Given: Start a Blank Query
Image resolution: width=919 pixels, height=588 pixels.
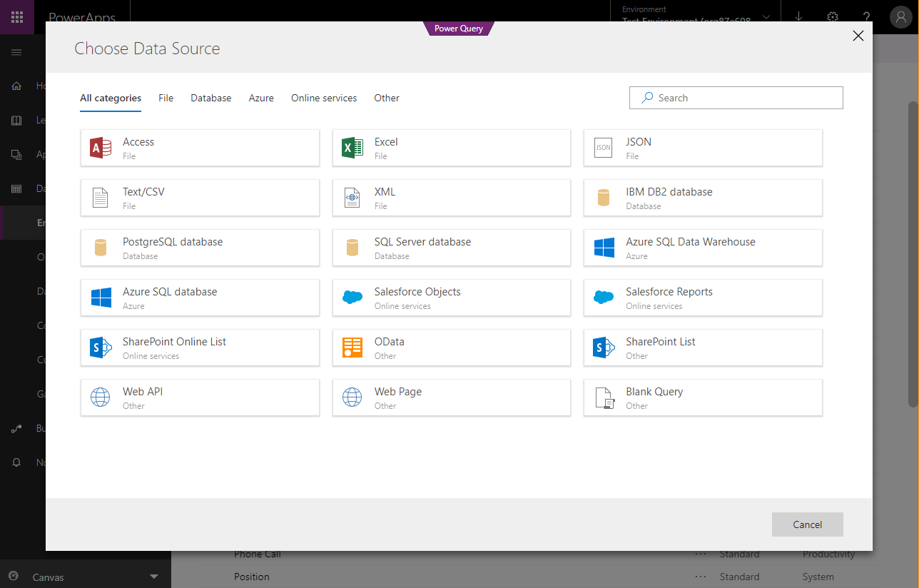Looking at the screenshot, I should [x=703, y=397].
